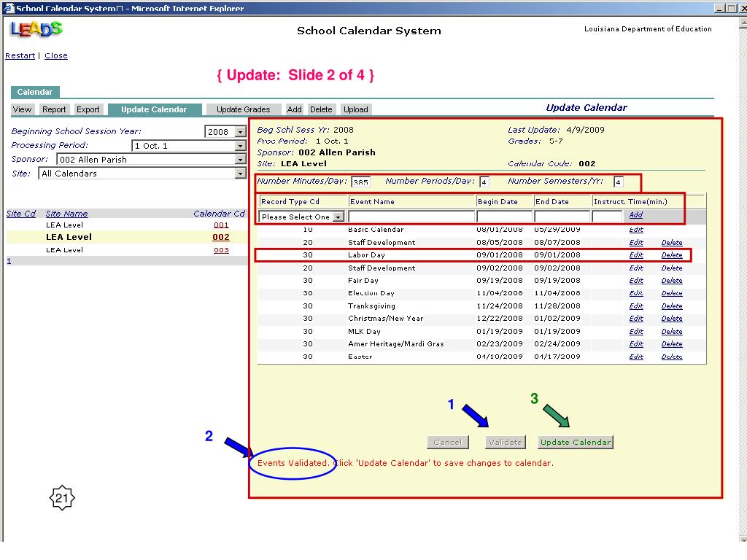The width and height of the screenshot is (747, 560).
Task: Sort by the Site Name column header
Action: (66, 214)
